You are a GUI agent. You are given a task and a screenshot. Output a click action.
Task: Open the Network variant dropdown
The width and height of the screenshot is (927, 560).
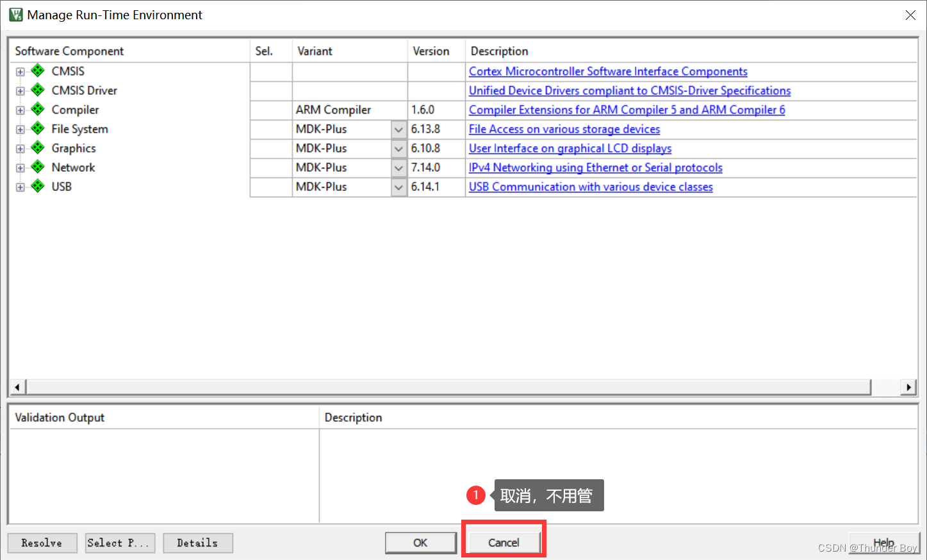398,168
